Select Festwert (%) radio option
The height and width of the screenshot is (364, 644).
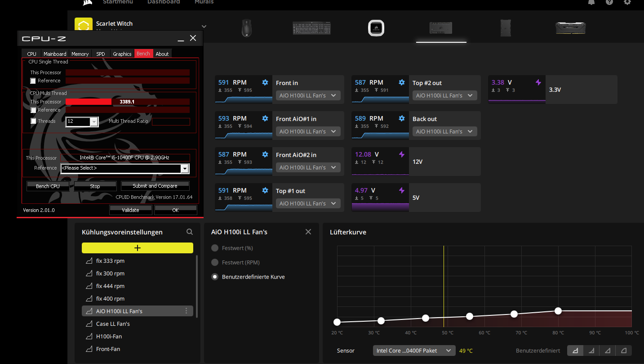tap(215, 248)
